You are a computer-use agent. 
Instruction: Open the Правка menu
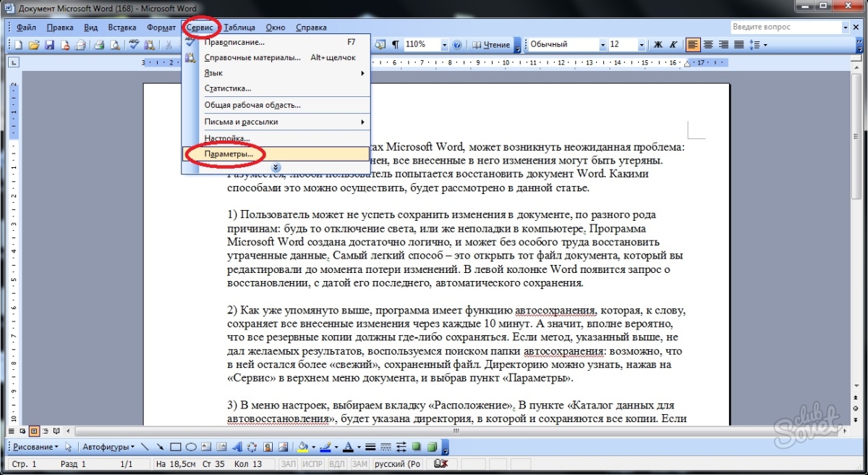[60, 28]
